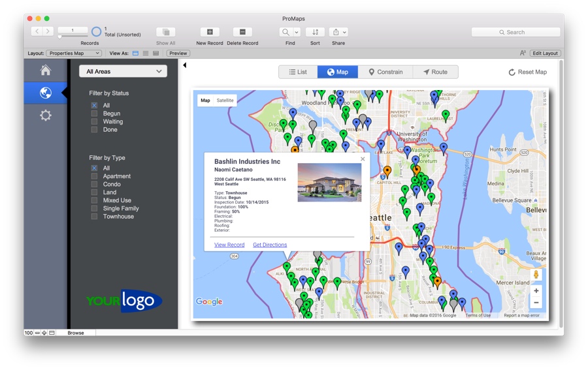
Task: Expand the Share options arrow
Action: click(344, 32)
